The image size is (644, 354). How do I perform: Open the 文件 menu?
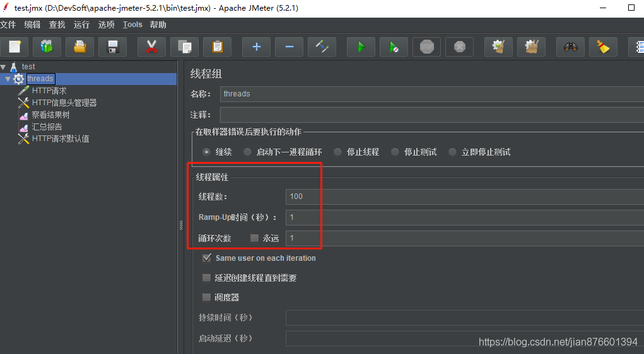[8, 25]
